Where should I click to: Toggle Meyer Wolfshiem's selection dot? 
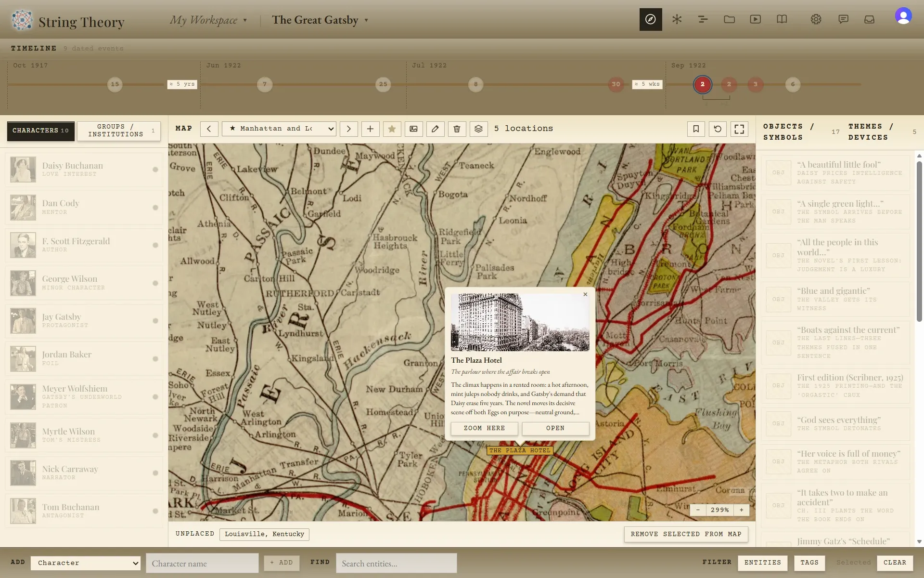click(155, 397)
